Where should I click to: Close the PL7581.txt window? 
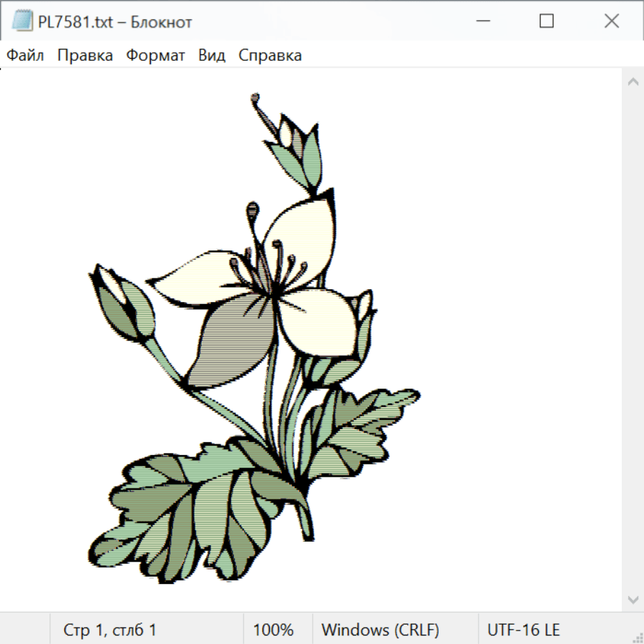point(611,21)
